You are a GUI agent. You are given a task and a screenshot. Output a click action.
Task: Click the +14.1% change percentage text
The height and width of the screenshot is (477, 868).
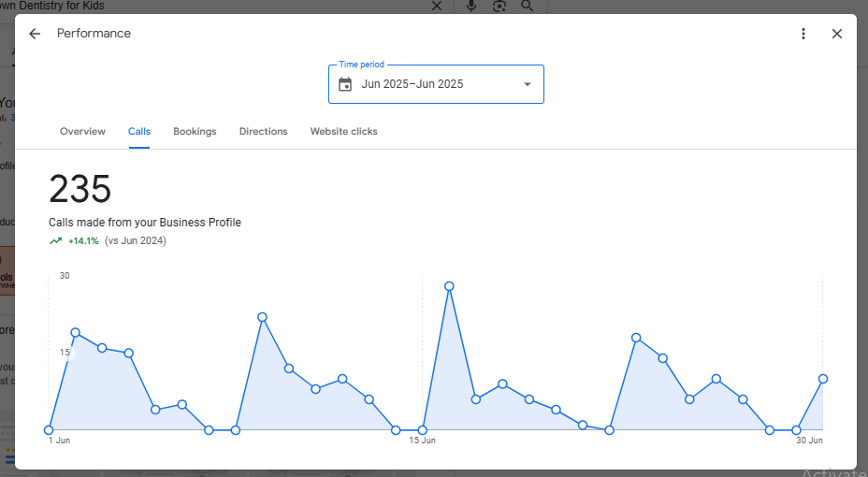point(83,241)
